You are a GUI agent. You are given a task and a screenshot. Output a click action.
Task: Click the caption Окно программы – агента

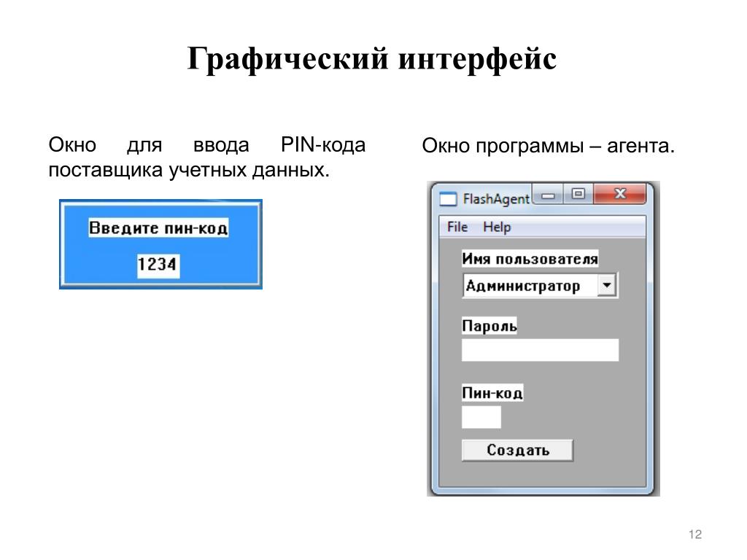click(549, 146)
